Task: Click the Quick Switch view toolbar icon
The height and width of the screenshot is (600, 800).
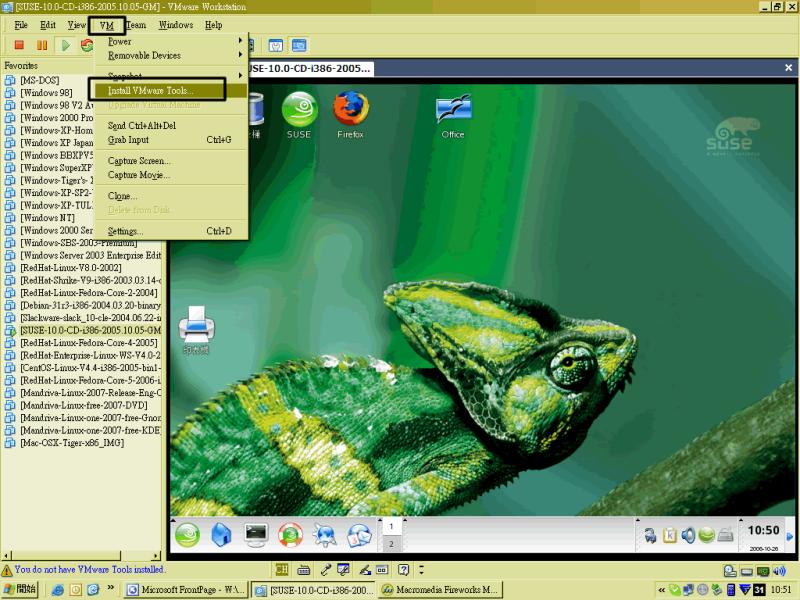Action: pyautogui.click(x=276, y=45)
